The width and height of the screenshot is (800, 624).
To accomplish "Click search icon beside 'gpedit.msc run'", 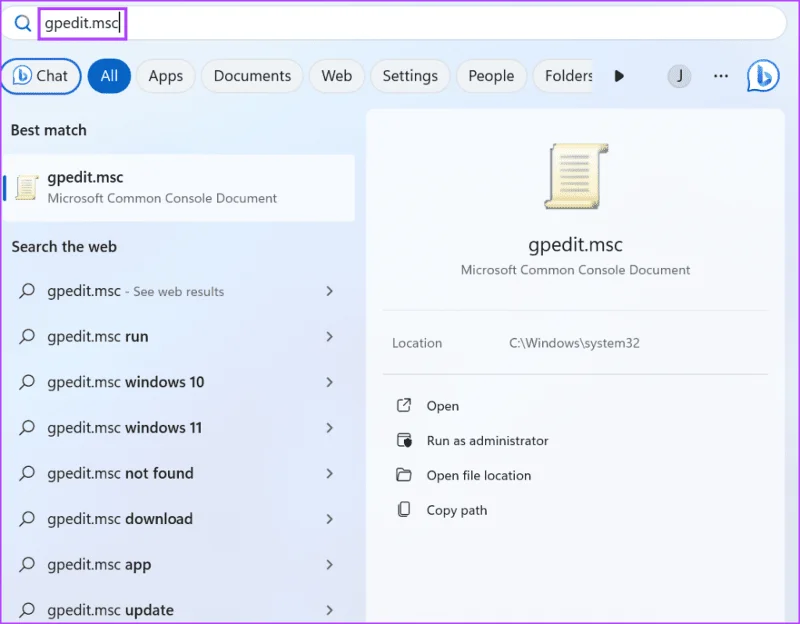I will [x=27, y=336].
